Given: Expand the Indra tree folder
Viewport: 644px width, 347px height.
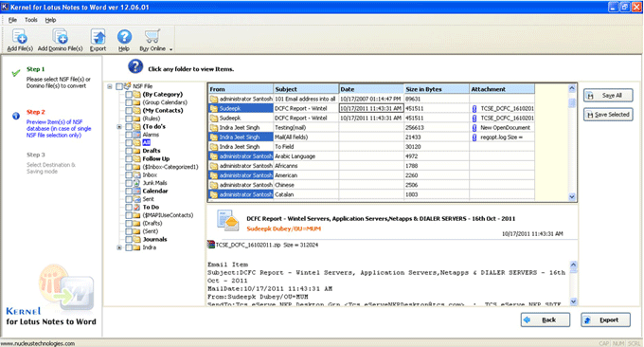Looking at the screenshot, I should pyautogui.click(x=119, y=247).
